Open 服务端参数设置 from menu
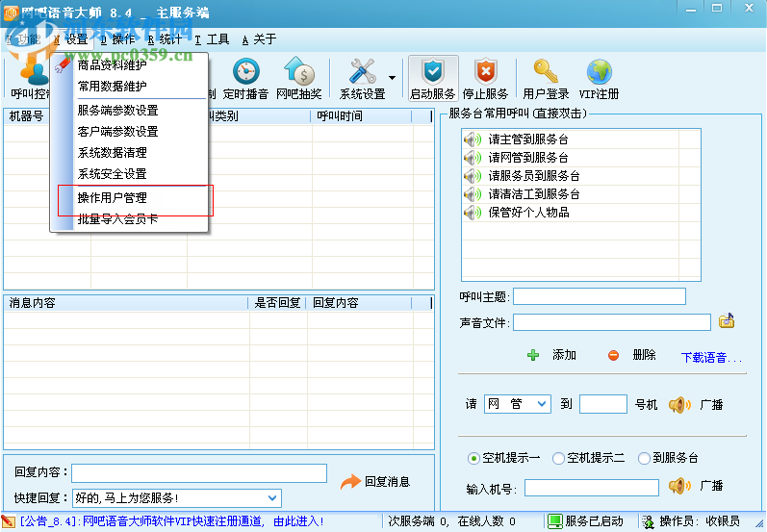Viewport: 767px width, 532px height. pos(129,111)
